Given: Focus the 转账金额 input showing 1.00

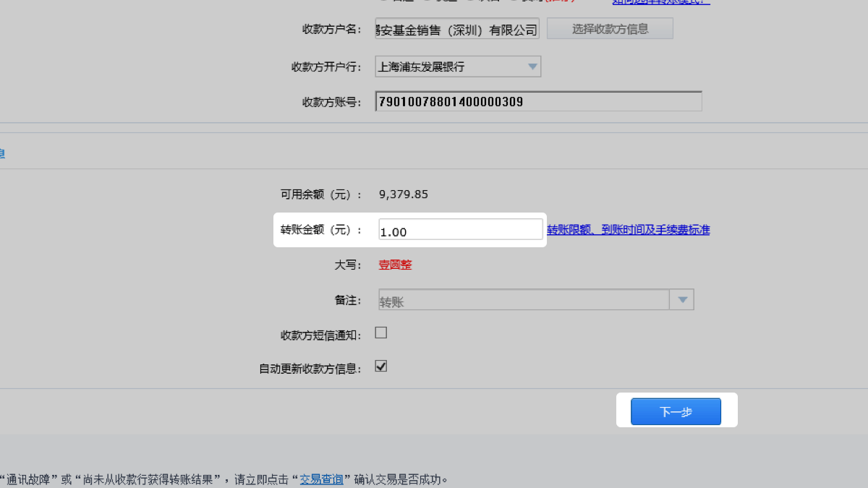Looking at the screenshot, I should tap(460, 231).
